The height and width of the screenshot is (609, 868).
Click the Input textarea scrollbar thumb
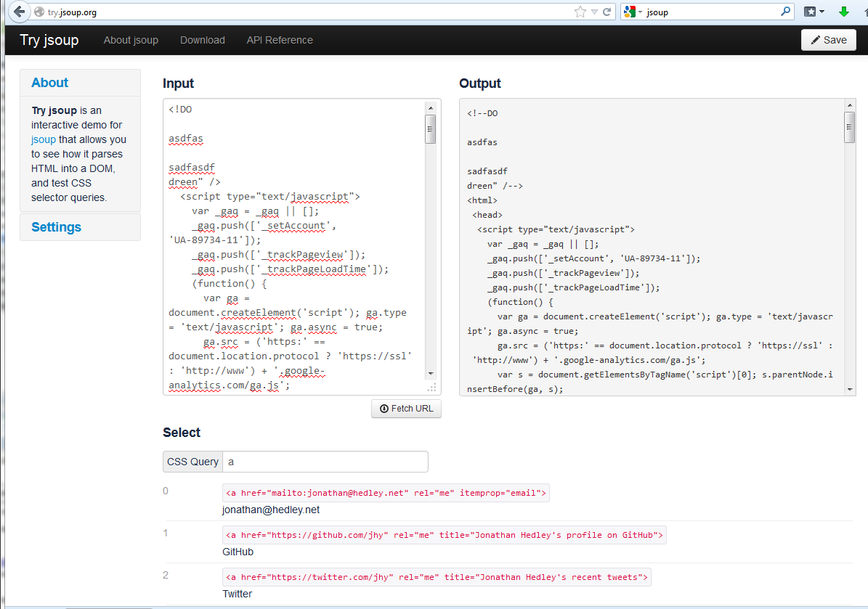pyautogui.click(x=430, y=129)
